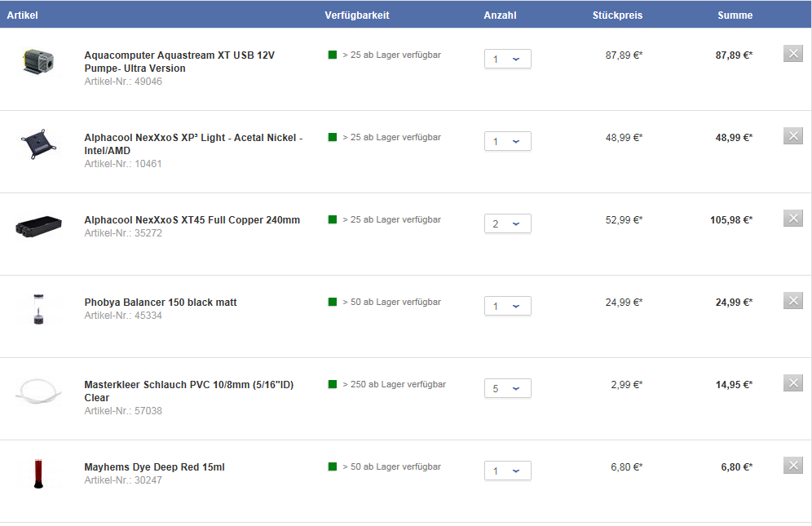The height and width of the screenshot is (526, 812).
Task: Remove Aquacomputer Aquastream XT pump from cart
Action: pyautogui.click(x=792, y=53)
